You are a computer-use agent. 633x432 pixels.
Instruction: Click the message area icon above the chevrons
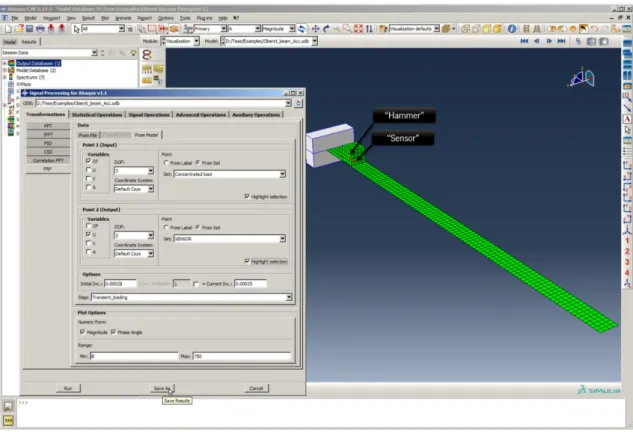coord(8,406)
